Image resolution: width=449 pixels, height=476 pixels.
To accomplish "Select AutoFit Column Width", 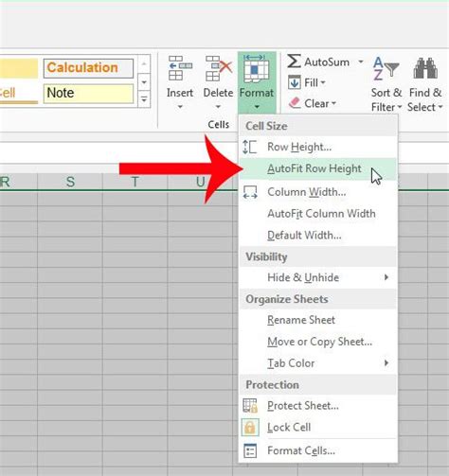I will tap(317, 214).
